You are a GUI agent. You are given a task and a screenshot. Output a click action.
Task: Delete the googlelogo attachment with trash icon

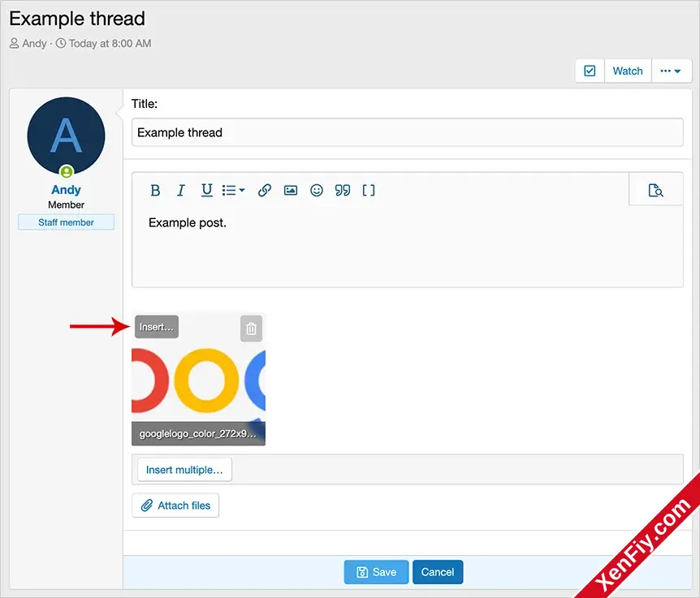pos(252,329)
